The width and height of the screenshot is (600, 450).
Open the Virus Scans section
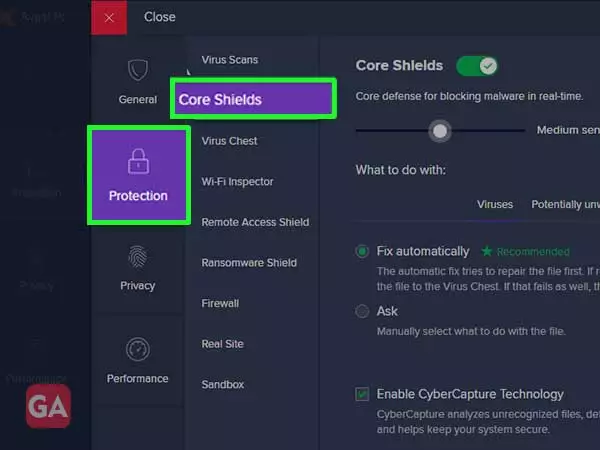pos(230,60)
